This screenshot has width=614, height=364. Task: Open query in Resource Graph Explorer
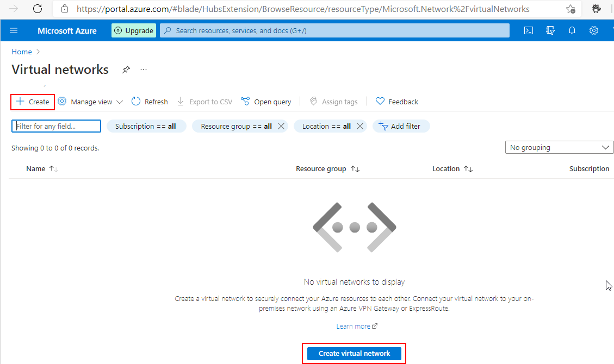[x=266, y=102]
